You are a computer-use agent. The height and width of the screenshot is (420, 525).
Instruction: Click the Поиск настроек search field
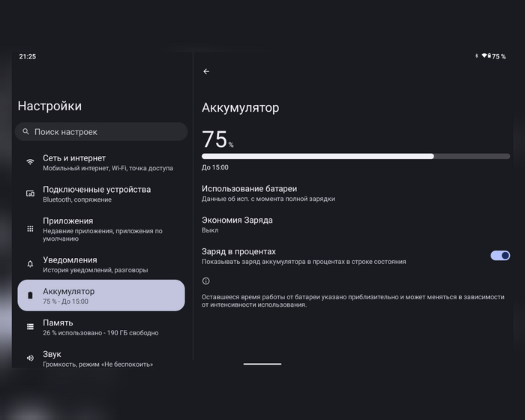tap(105, 132)
